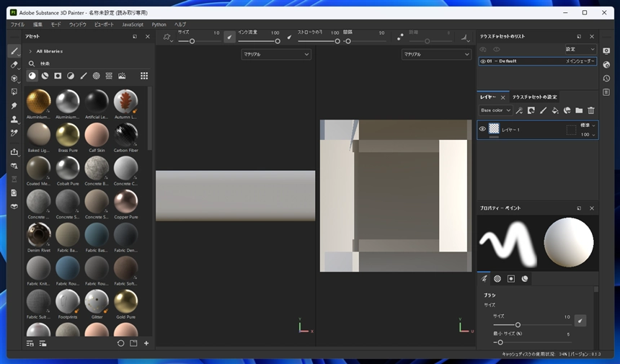Viewport: 620px width, 364px height.
Task: Expand All libraries tree
Action: (30, 51)
